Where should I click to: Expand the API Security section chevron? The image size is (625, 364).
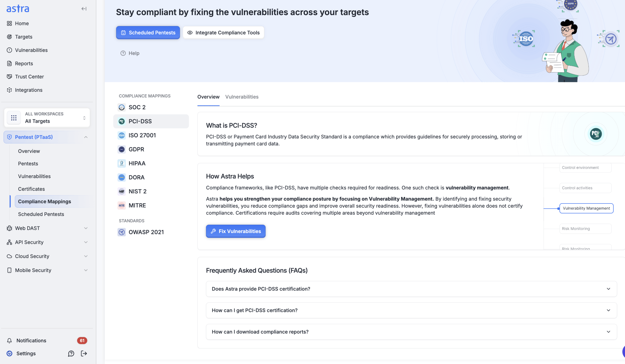coord(86,242)
